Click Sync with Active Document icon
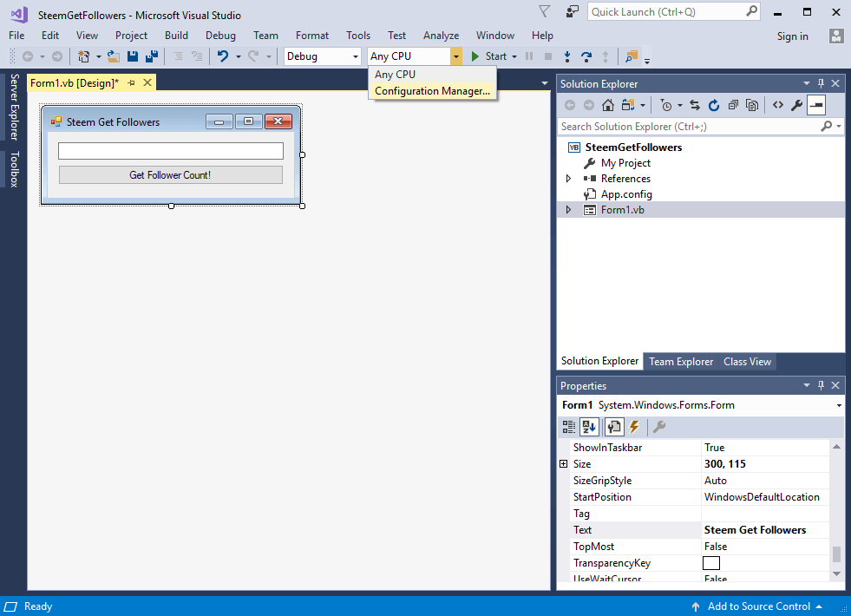This screenshot has height=616, width=851. (695, 105)
